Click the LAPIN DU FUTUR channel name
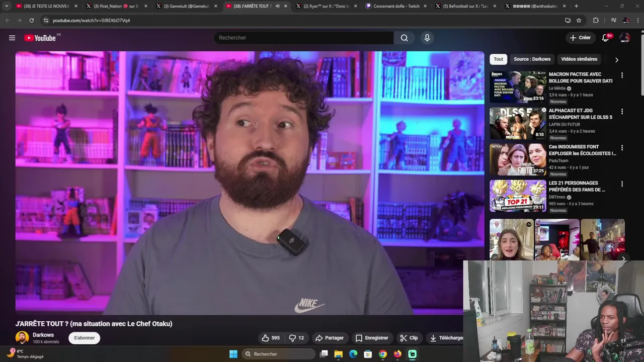644x362 pixels. (565, 124)
